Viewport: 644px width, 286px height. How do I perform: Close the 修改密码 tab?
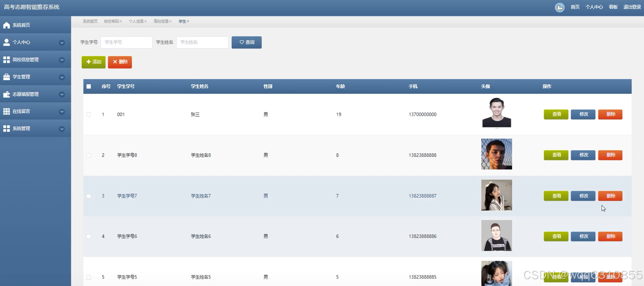coord(121,21)
